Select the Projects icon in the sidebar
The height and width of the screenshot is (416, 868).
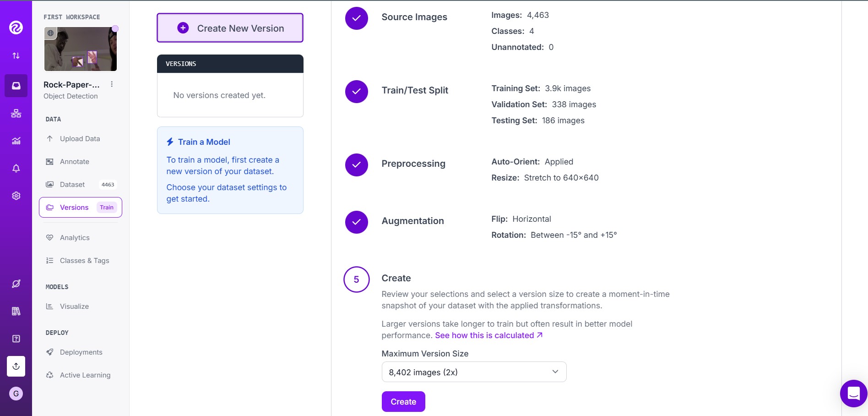[x=16, y=86]
